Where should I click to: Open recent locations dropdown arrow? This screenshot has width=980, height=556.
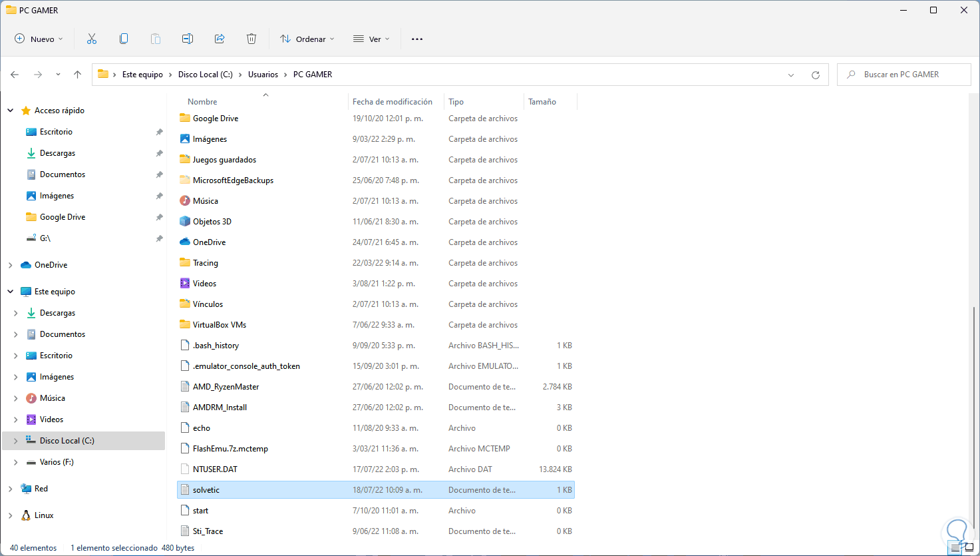58,75
